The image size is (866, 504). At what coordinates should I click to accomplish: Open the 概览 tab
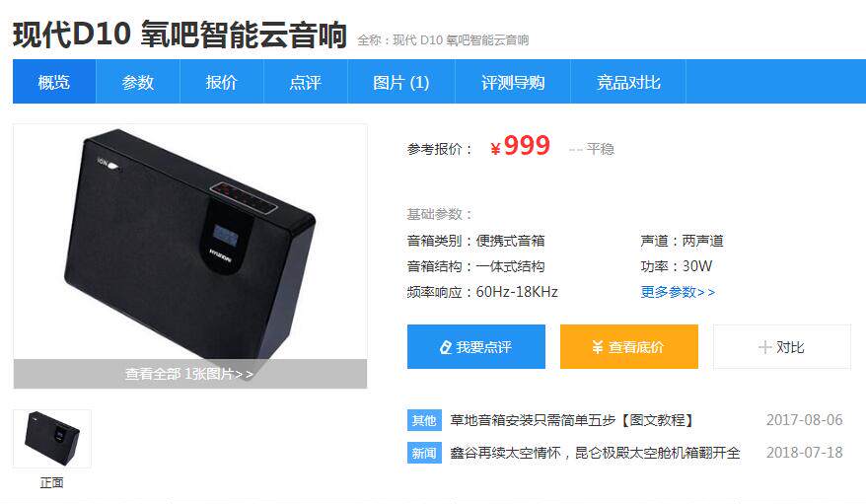tap(54, 82)
